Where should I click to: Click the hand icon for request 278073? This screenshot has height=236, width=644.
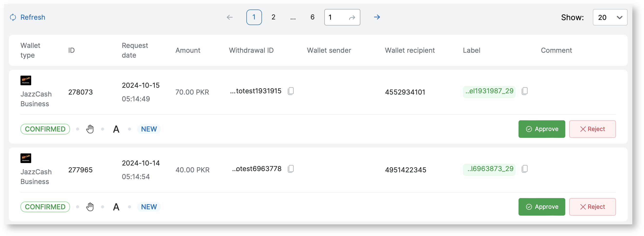90,129
